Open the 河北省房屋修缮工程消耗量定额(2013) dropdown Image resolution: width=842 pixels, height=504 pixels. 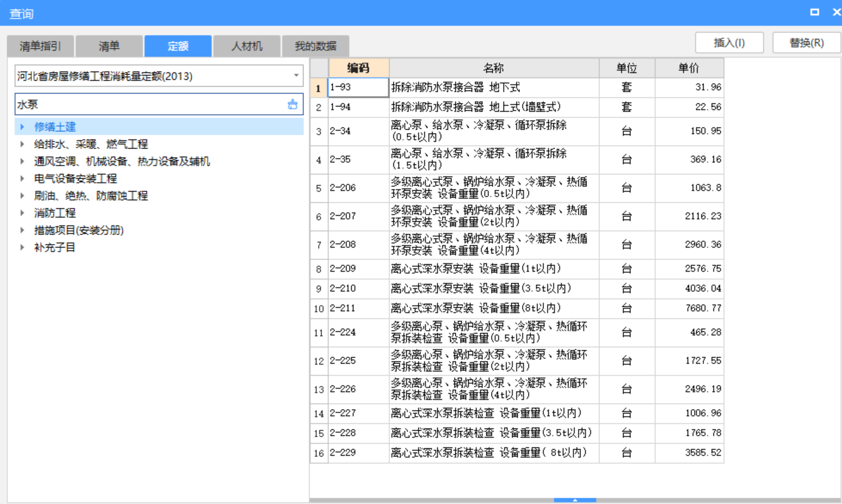click(x=296, y=76)
